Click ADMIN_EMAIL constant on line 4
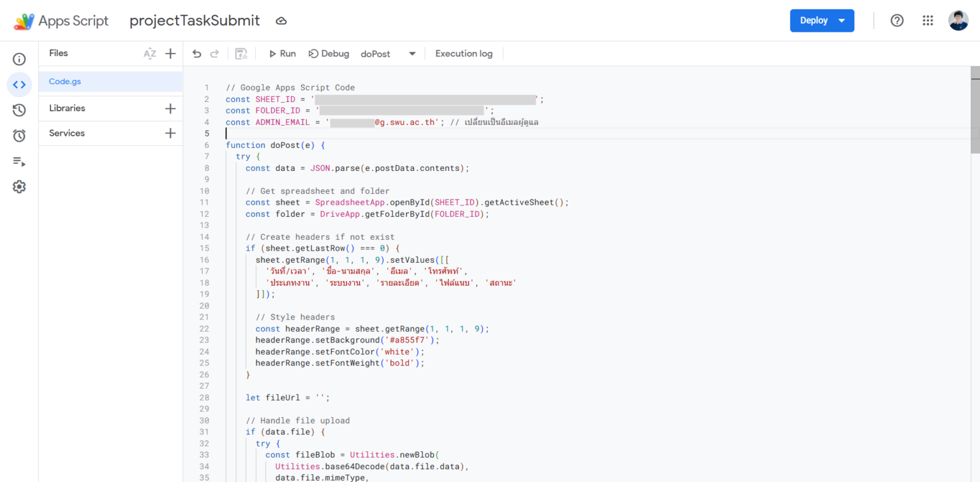The width and height of the screenshot is (980, 482). click(x=283, y=122)
